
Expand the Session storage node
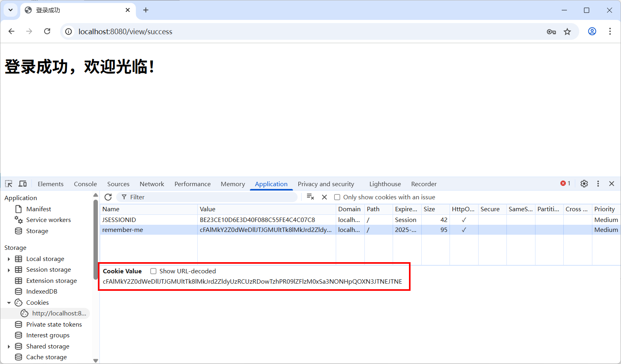point(9,270)
